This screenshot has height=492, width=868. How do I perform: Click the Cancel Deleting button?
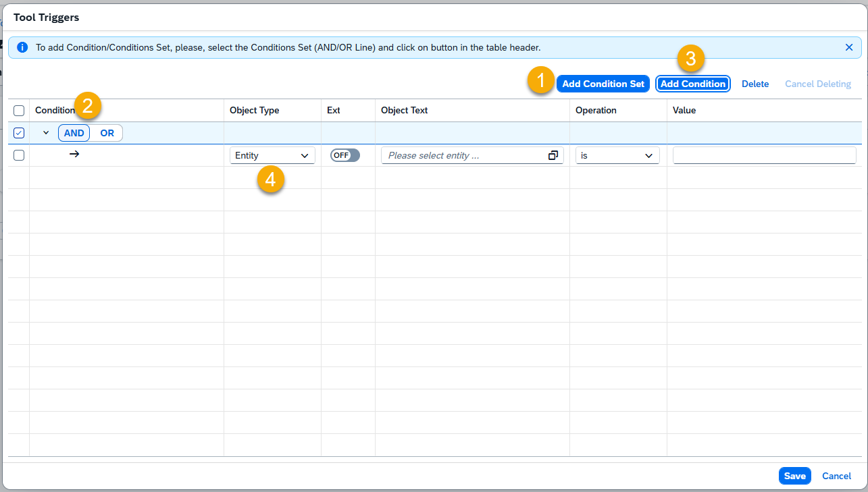pos(818,84)
